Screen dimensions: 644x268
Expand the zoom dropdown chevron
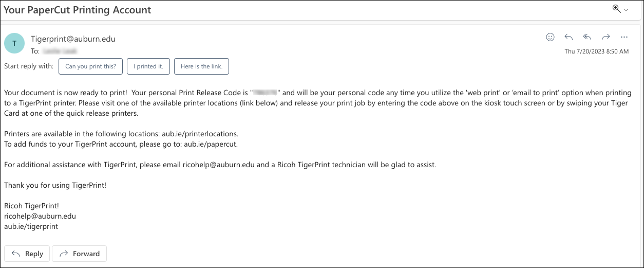(x=626, y=10)
